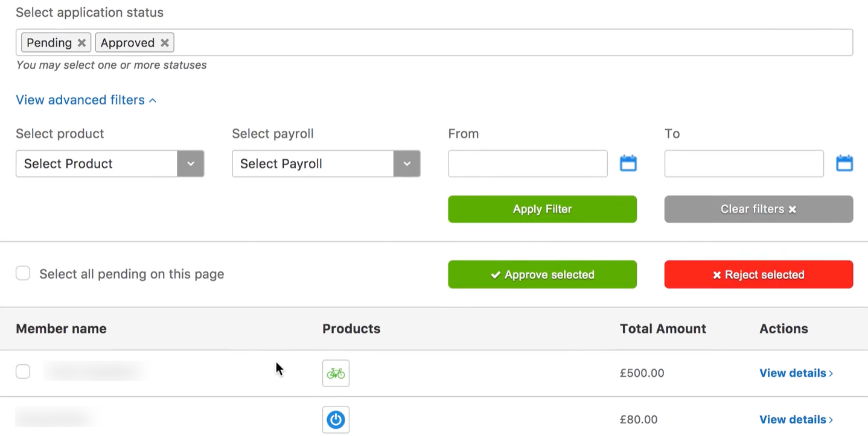The image size is (868, 436).
Task: Check the £500.00 application row checkbox
Action: tap(23, 371)
